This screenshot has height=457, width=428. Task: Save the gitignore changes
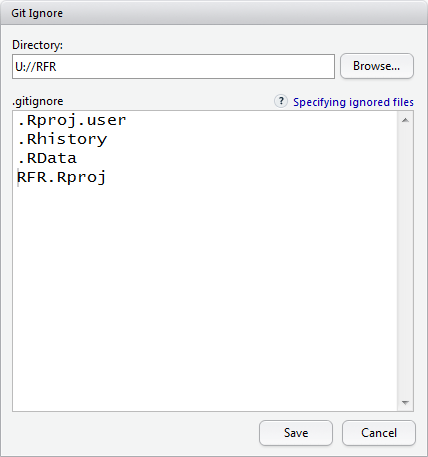click(x=296, y=433)
